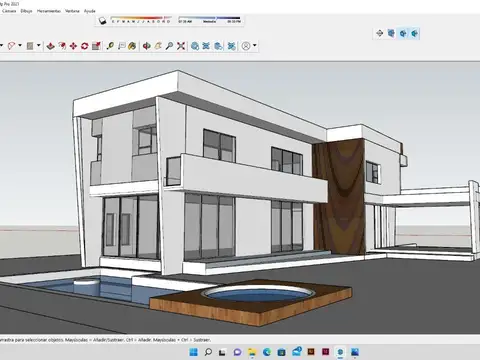Image resolution: width=480 pixels, height=360 pixels.
Task: Click the status bar selection hint text
Action: pyautogui.click(x=105, y=340)
